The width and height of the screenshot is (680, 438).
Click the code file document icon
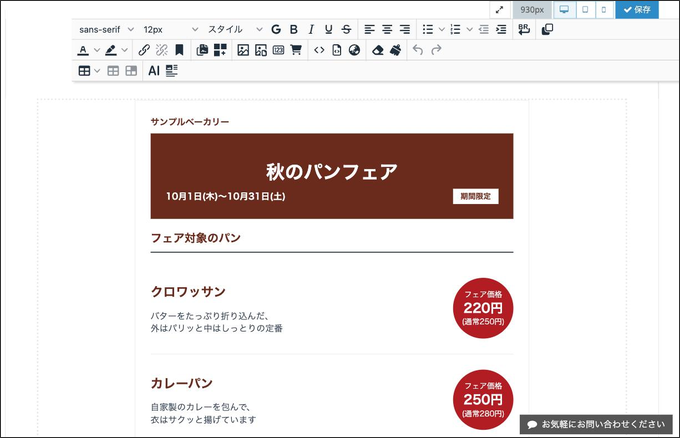[x=337, y=50]
